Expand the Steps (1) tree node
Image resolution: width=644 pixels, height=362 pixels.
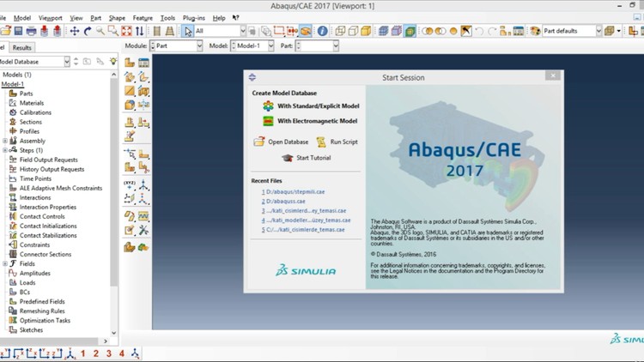pos(5,150)
